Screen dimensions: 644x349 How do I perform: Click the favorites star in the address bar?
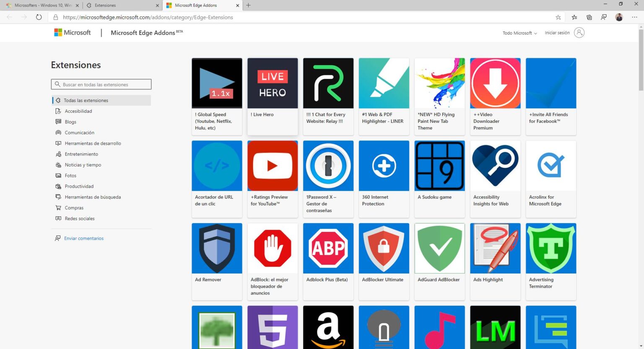pyautogui.click(x=558, y=17)
